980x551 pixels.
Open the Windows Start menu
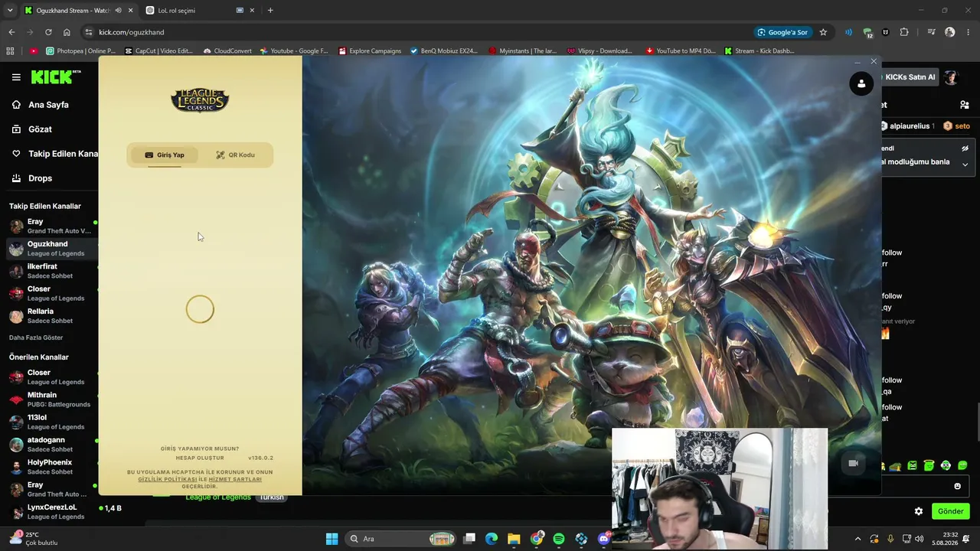click(332, 539)
